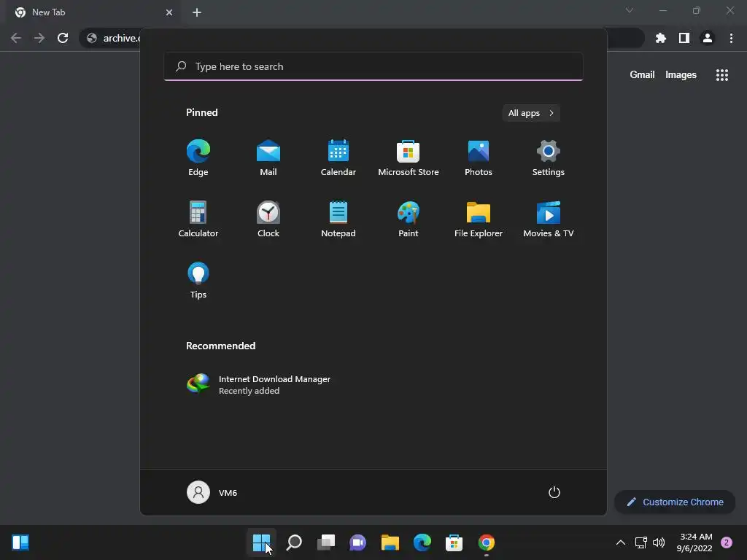Click the power button in Start
The height and width of the screenshot is (560, 747).
(554, 492)
